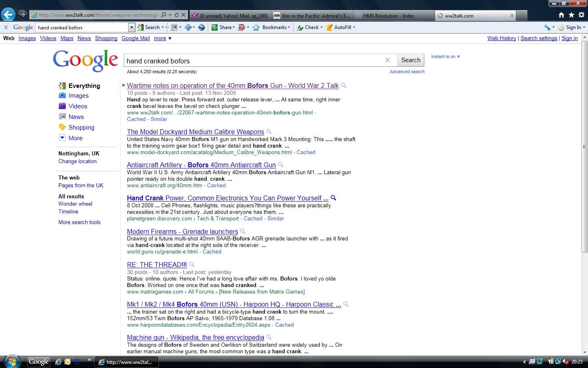Open the toolbar search history dropdown
588x368 pixels.
(131, 27)
